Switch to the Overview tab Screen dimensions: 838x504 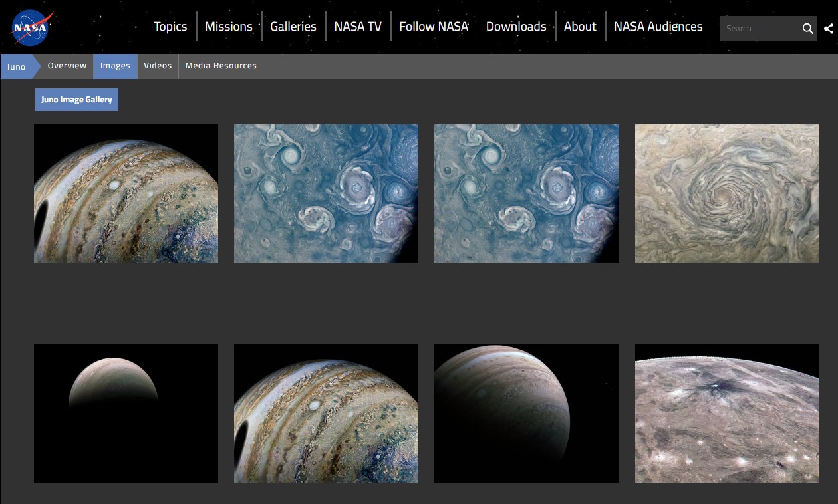[x=67, y=66]
